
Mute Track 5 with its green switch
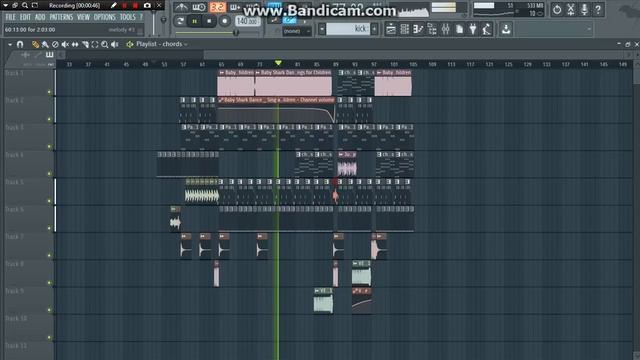point(49,201)
